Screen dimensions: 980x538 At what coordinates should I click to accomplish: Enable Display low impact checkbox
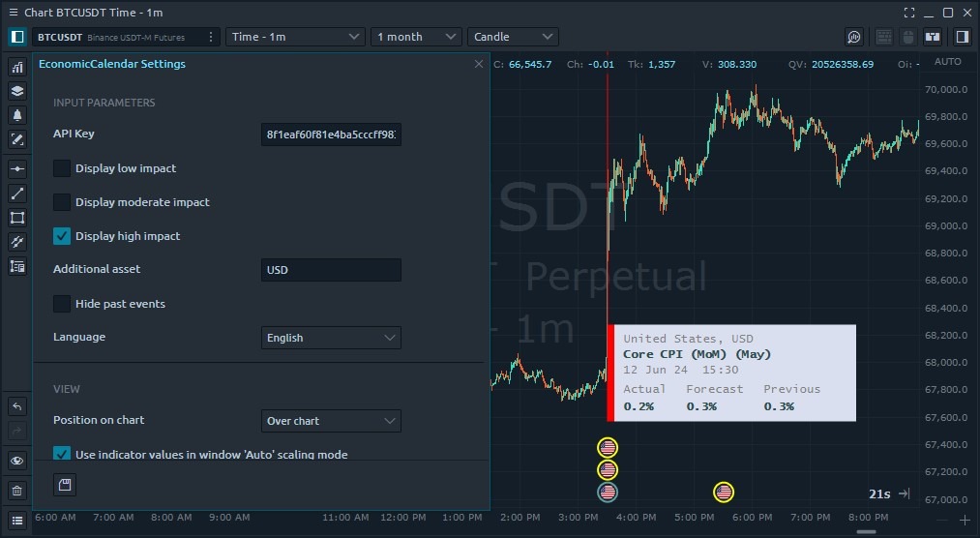coord(61,168)
